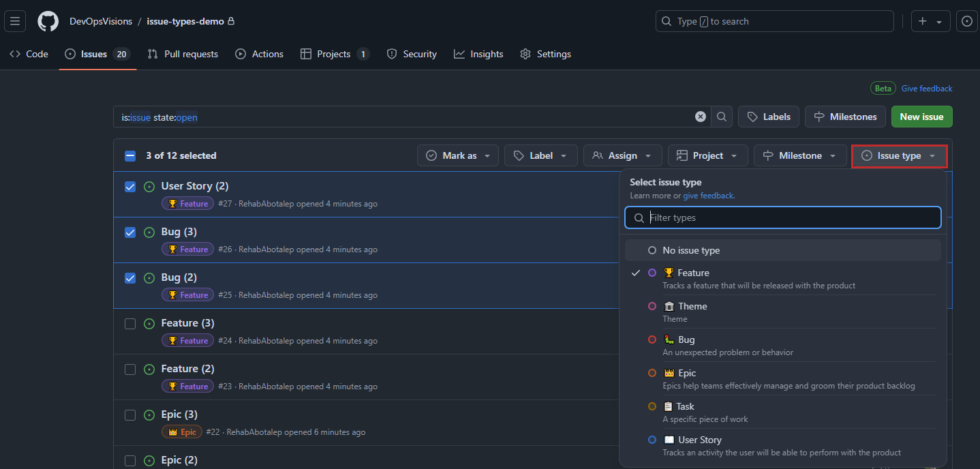Open the Security tab
Screen dimensions: 980x469
tap(412, 54)
